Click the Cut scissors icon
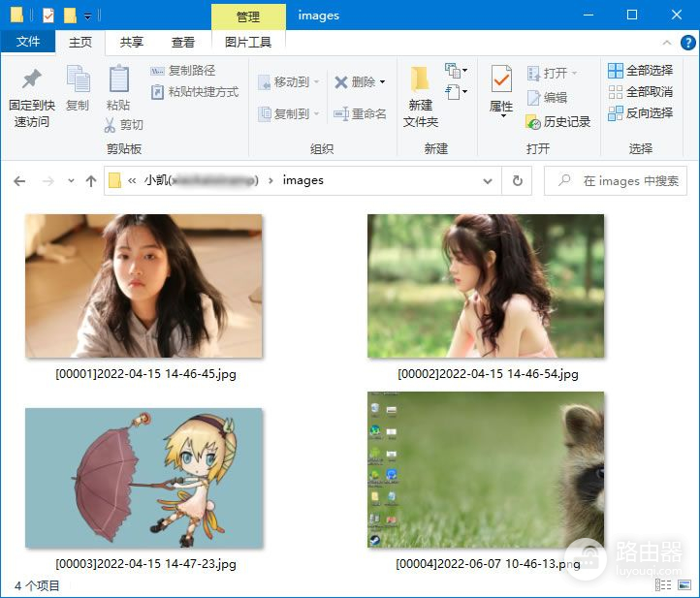Screen dimensions: 700x598 point(111,125)
